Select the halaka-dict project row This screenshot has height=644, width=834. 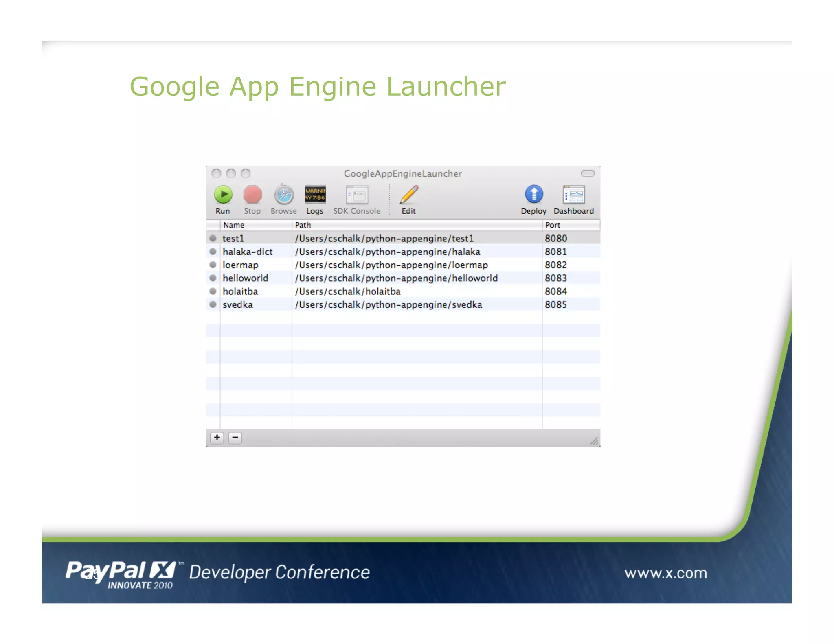pos(403,252)
